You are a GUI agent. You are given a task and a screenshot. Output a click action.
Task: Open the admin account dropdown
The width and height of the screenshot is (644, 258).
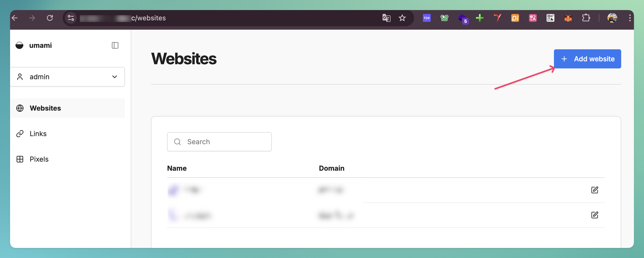pyautogui.click(x=67, y=77)
